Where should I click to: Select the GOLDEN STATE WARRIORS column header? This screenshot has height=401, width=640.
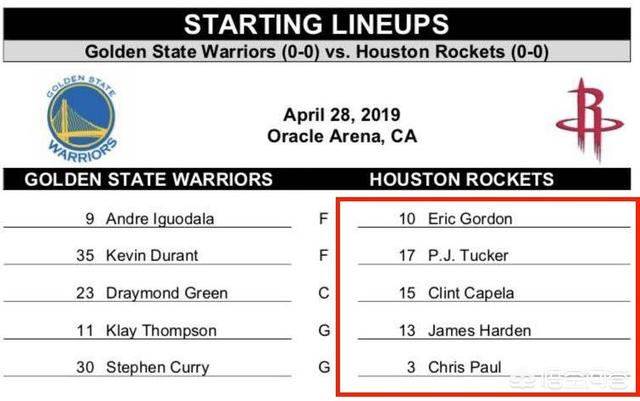(149, 179)
